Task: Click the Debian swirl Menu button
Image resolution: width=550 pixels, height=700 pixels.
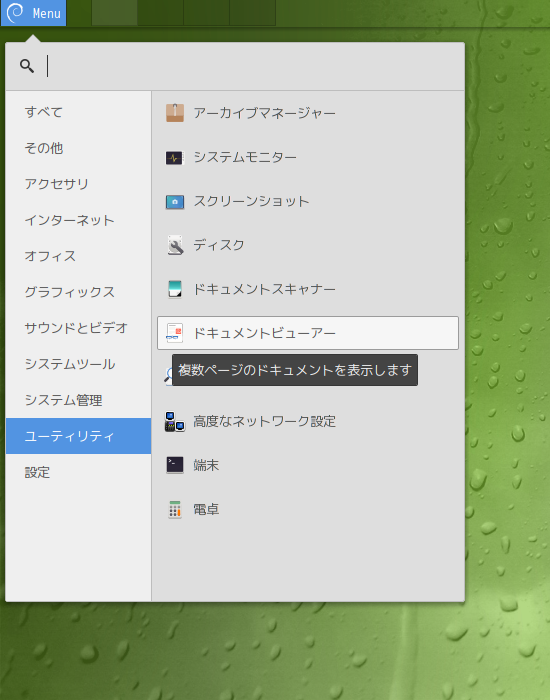Action: [x=33, y=13]
